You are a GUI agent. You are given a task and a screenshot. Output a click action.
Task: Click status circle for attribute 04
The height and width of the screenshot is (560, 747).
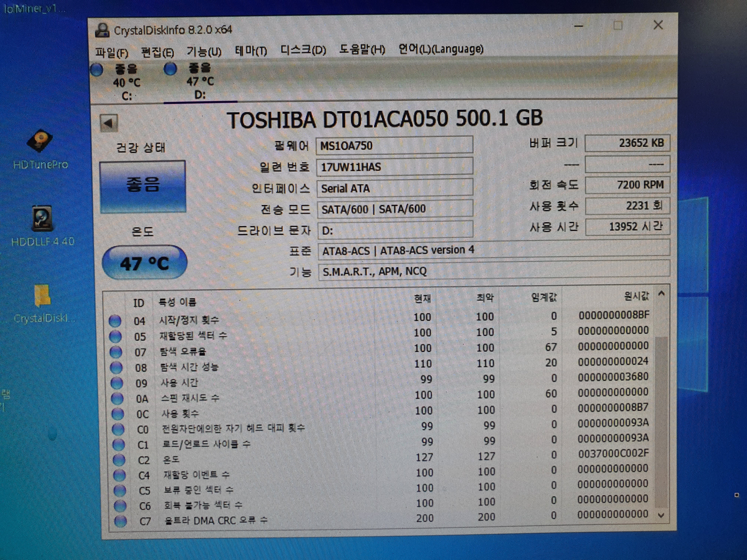coord(115,321)
